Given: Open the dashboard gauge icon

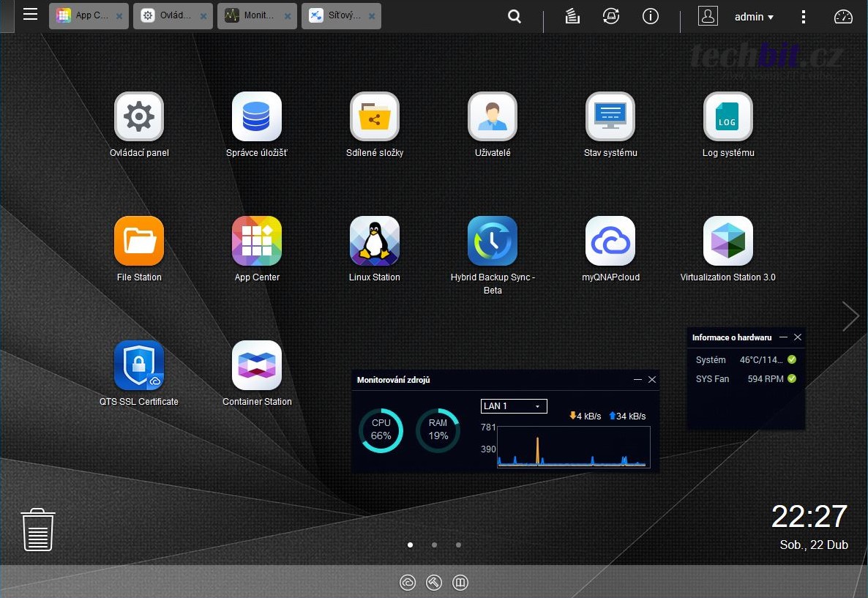Looking at the screenshot, I should (843, 17).
